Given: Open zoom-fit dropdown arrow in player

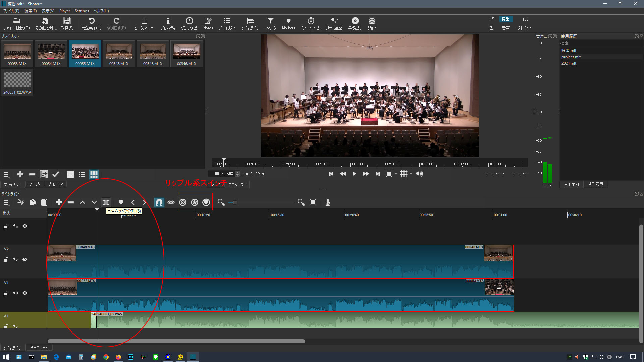Looking at the screenshot, I should point(396,174).
